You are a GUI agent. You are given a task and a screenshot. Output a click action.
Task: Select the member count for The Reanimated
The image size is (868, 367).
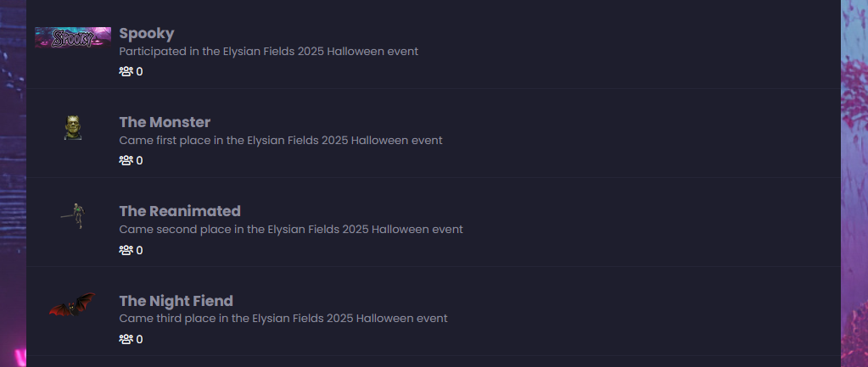point(139,250)
